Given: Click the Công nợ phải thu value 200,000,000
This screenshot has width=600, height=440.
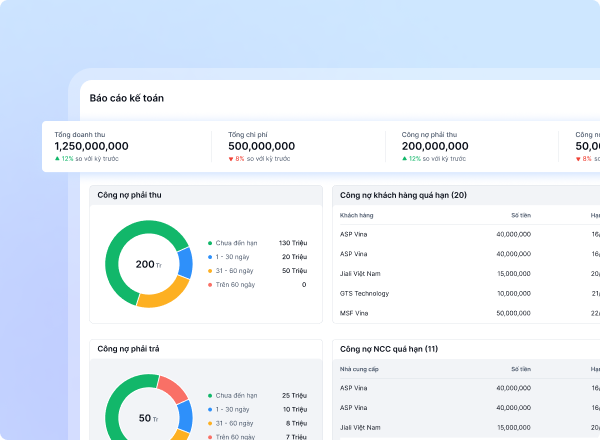Looking at the screenshot, I should tap(435, 146).
